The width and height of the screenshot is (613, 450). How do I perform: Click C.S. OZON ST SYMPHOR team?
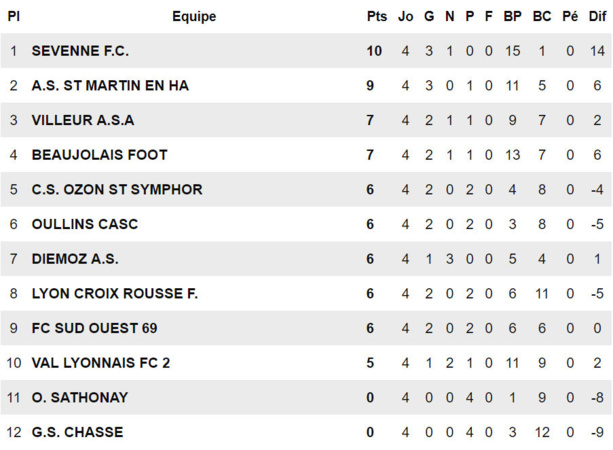pyautogui.click(x=117, y=189)
